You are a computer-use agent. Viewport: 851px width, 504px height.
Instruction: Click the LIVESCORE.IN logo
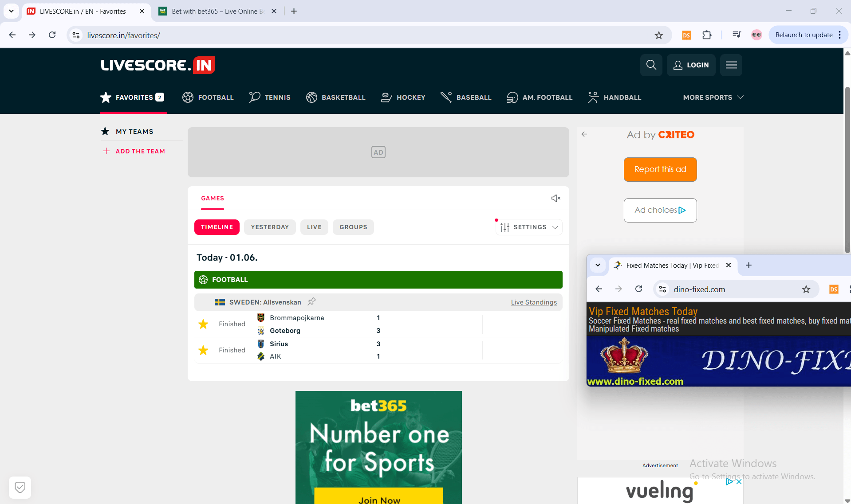point(158,65)
